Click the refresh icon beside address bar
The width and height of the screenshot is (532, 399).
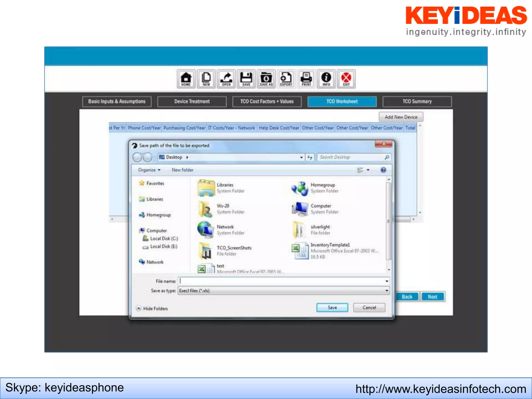310,157
